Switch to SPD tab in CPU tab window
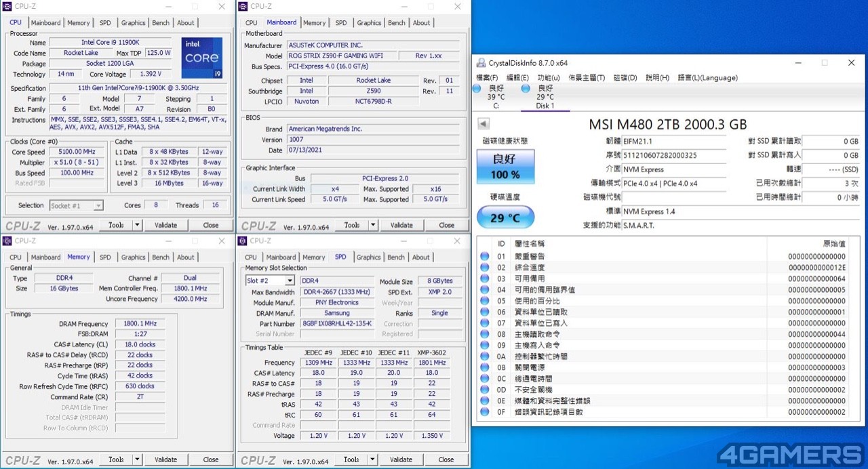The height and width of the screenshot is (469, 868). [x=105, y=22]
